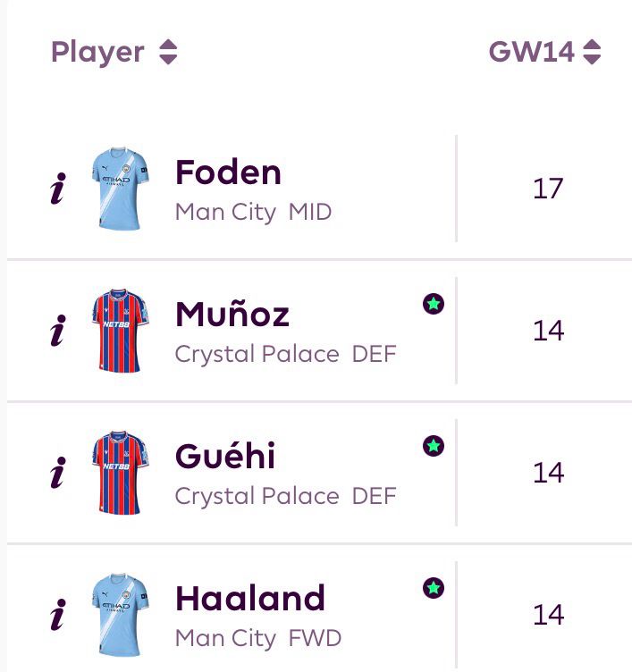The height and width of the screenshot is (672, 632).
Task: Open the Guéhi player name link
Action: pos(225,456)
